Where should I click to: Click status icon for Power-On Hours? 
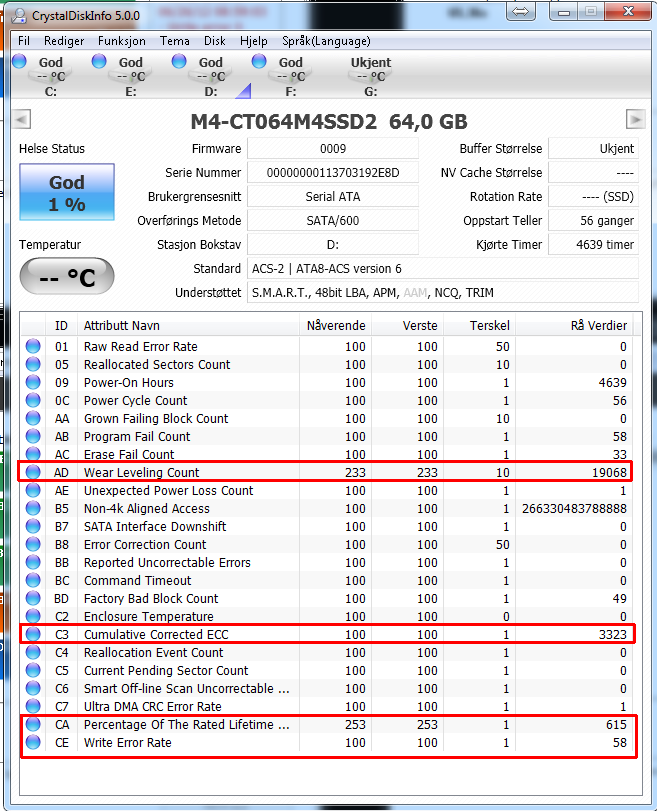33,382
